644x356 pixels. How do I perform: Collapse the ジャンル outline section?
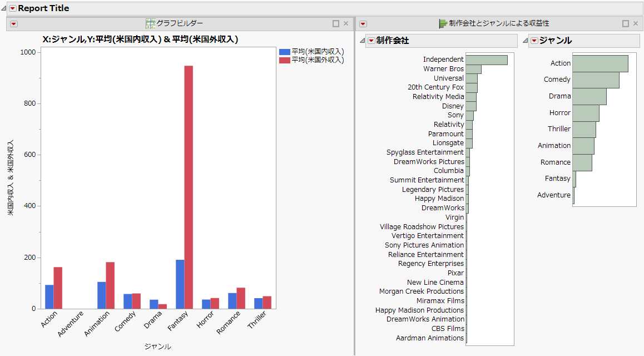(525, 40)
